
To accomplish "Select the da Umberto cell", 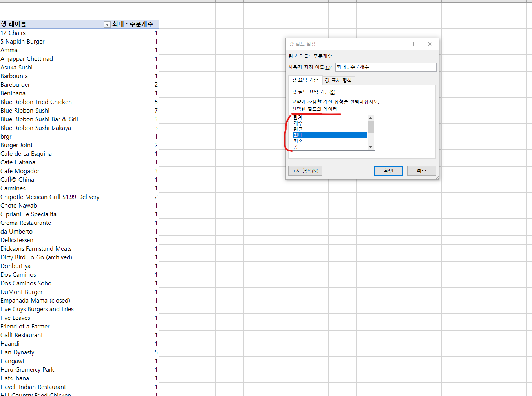I will (55, 232).
